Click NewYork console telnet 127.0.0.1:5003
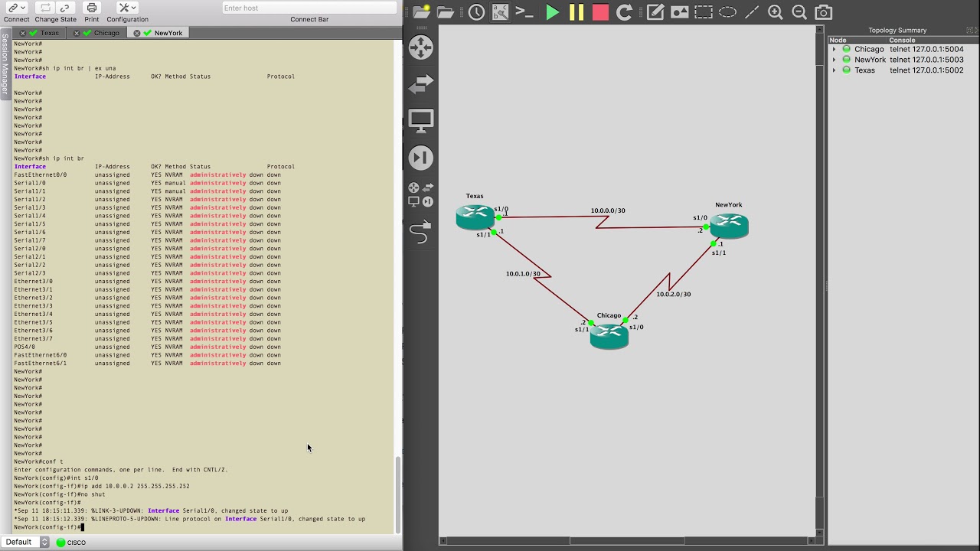The height and width of the screenshot is (551, 980). (926, 60)
